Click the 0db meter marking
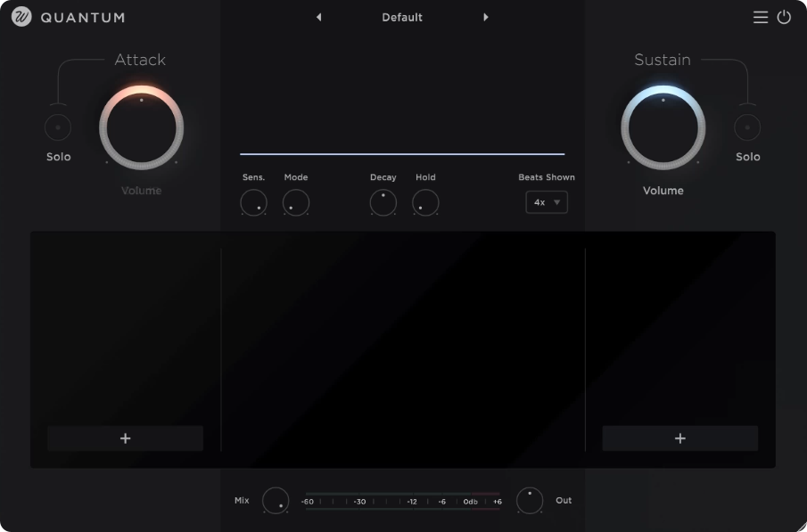The image size is (807, 532). pyautogui.click(x=471, y=502)
